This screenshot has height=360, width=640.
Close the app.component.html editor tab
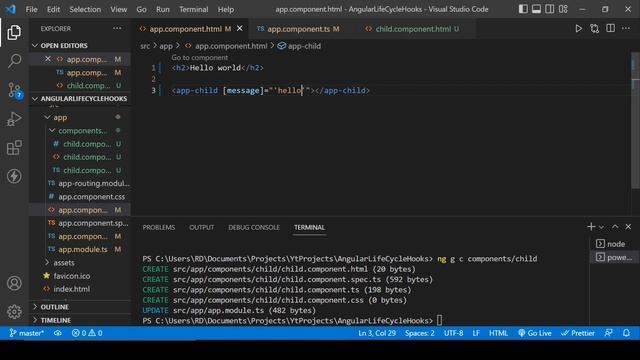coord(240,29)
